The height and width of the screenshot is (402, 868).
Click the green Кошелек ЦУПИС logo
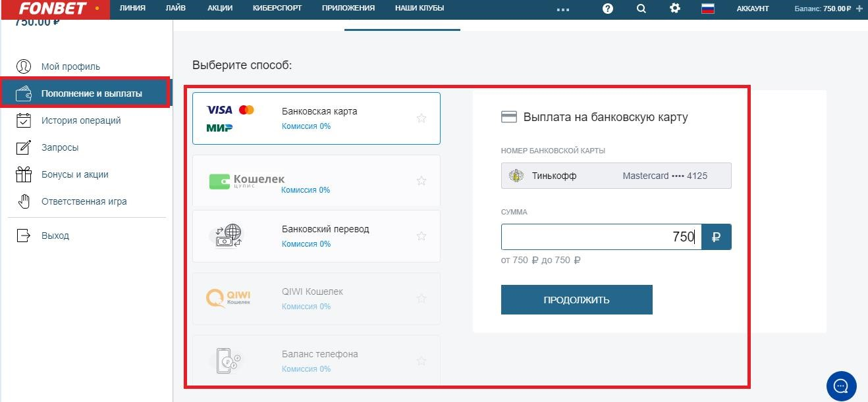pos(246,181)
